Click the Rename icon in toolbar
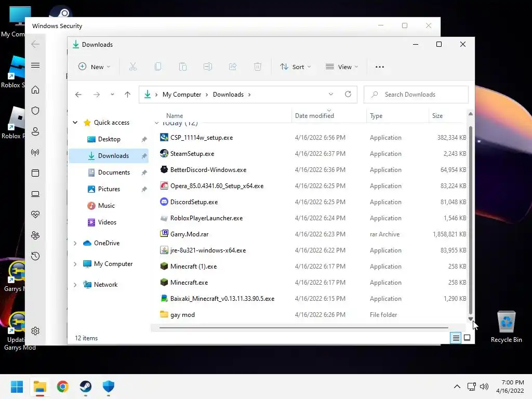Screen dimensions: 532x399 click(x=208, y=67)
